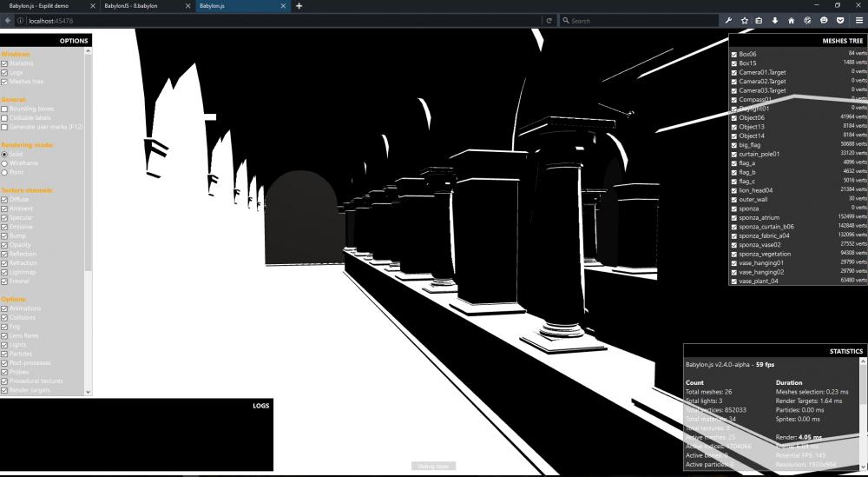Select Wireframe rendering mode
Screen dimensions: 868x477
point(4,162)
